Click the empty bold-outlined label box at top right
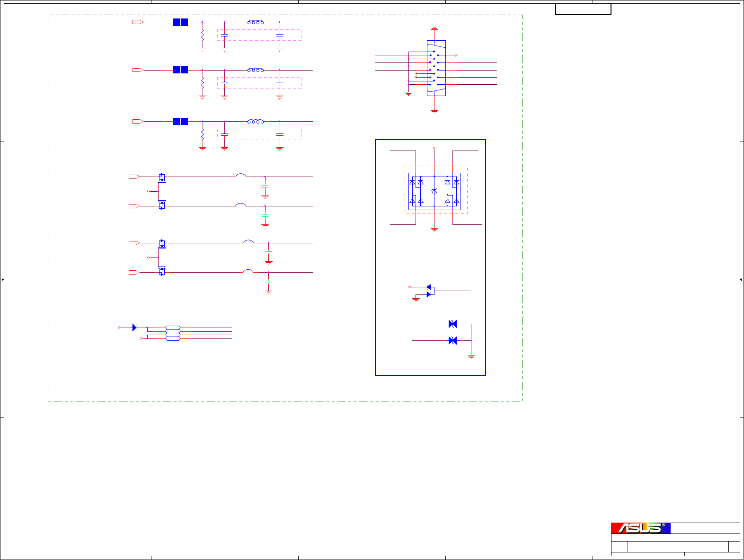This screenshot has height=560, width=744. tap(583, 9)
